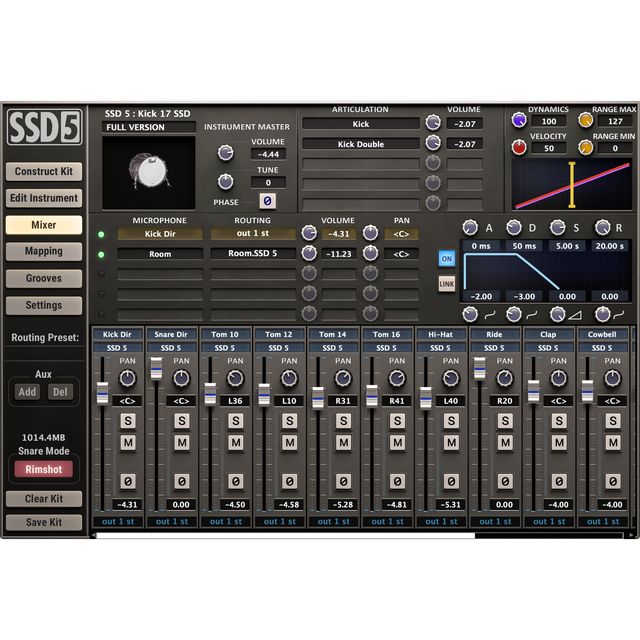Viewport: 640px width, 640px height.
Task: Open the Room routing dropdown Room.SSD 5
Action: (253, 253)
